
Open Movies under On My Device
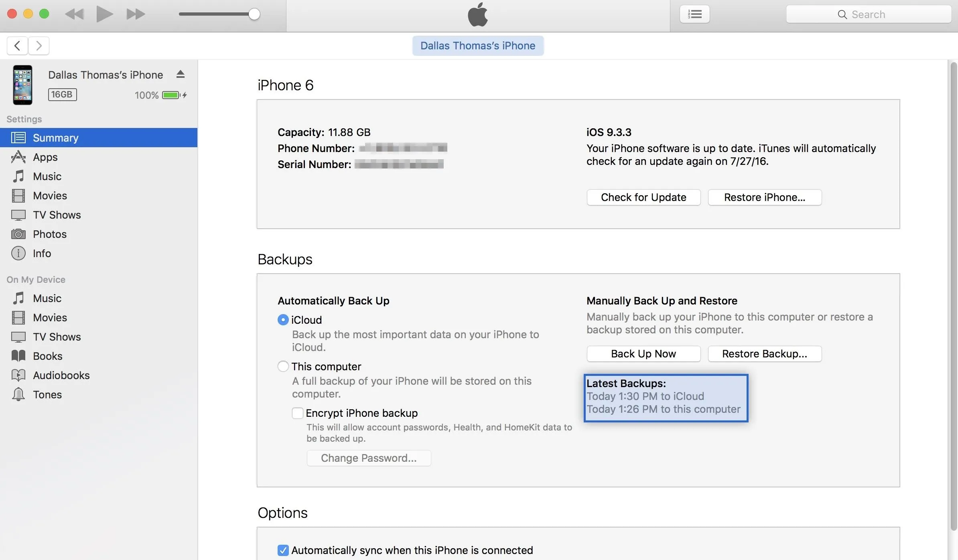(x=99, y=317)
